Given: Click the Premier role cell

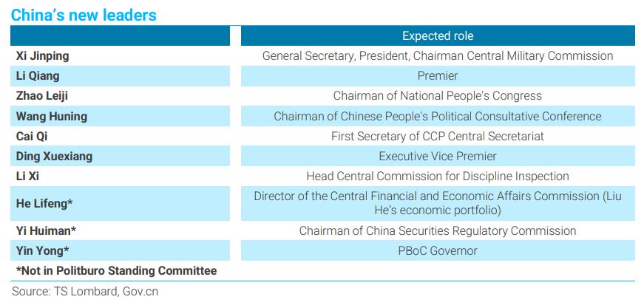Looking at the screenshot, I should 438,76.
